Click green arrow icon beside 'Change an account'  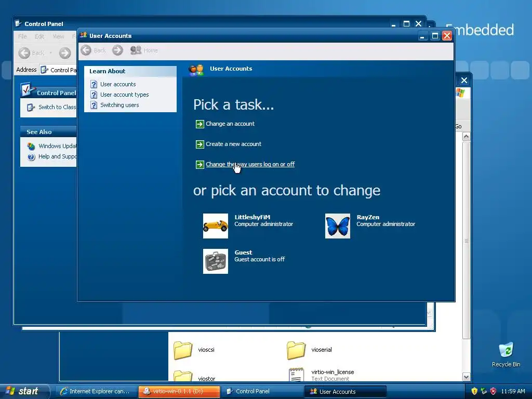coord(200,124)
